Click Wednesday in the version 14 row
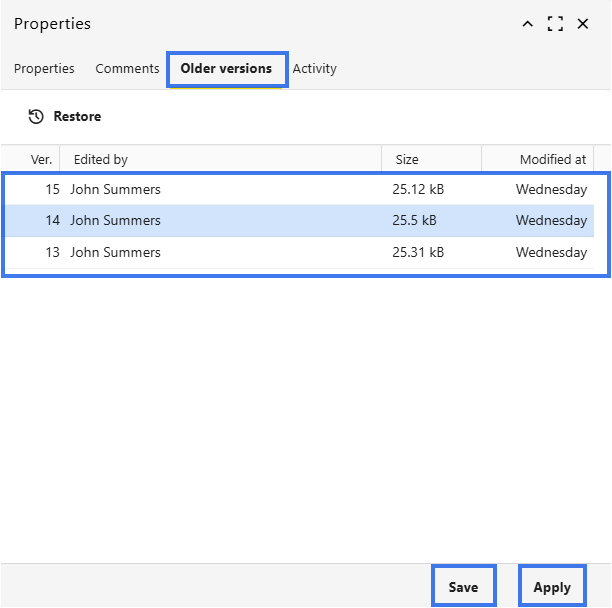 [551, 220]
